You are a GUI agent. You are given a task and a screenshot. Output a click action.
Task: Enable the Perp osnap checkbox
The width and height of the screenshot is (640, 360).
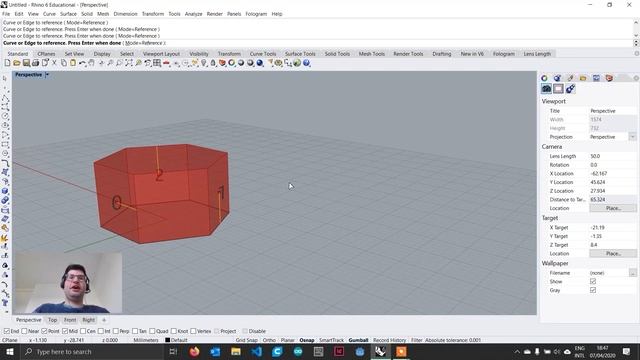(x=116, y=331)
